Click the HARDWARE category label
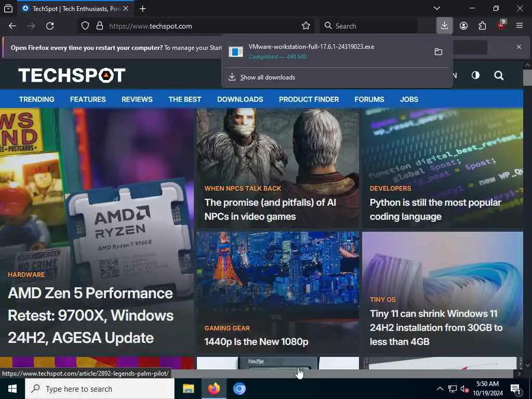 pyautogui.click(x=26, y=275)
